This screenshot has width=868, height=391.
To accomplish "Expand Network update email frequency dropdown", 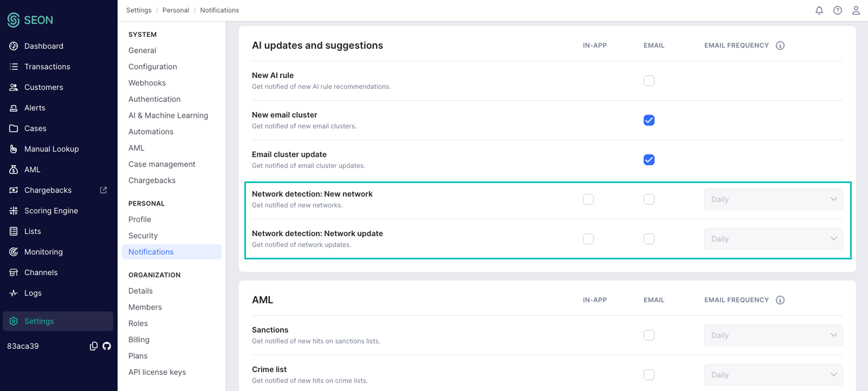I will pos(773,239).
